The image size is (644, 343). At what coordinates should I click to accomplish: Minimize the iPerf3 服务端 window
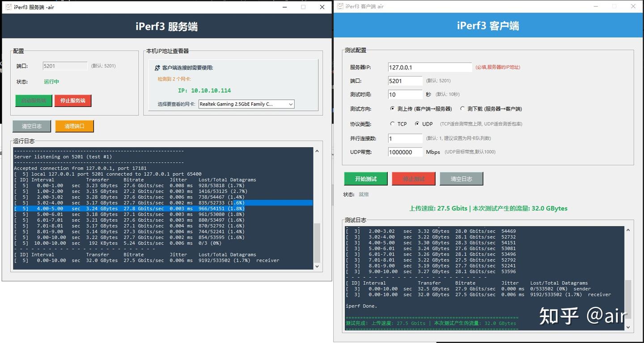pos(284,7)
